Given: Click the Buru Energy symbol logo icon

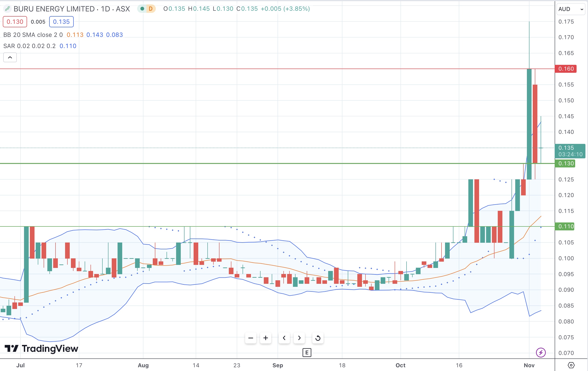Looking at the screenshot, I should [7, 9].
